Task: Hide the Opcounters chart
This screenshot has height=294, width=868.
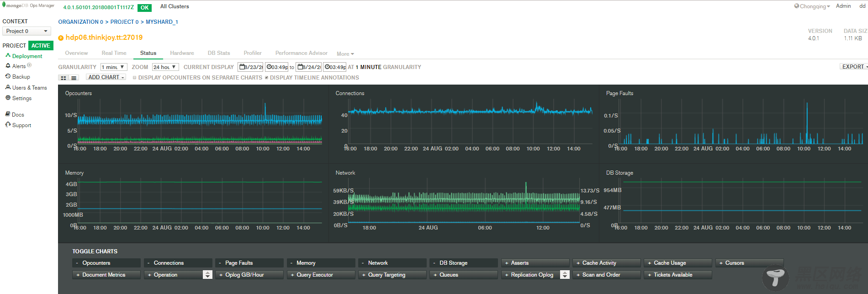Action: click(106, 263)
